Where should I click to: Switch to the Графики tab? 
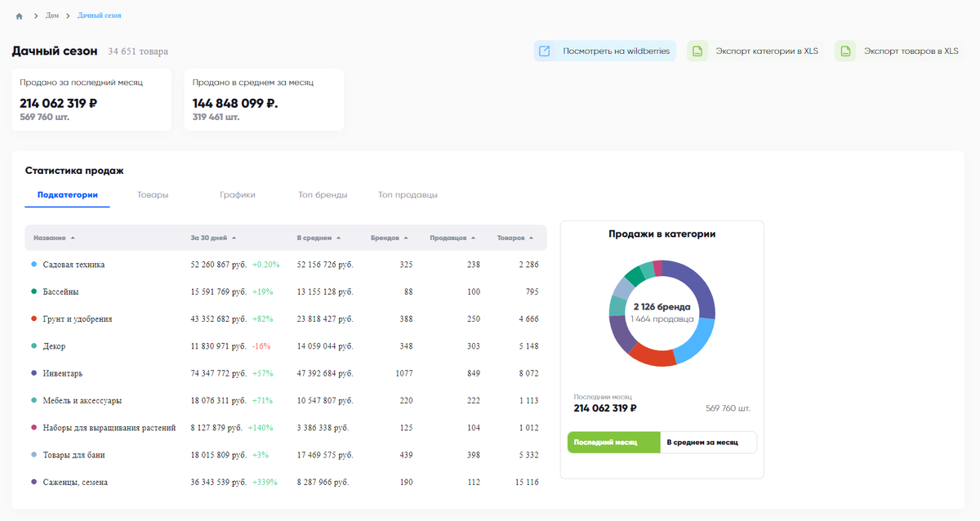238,195
